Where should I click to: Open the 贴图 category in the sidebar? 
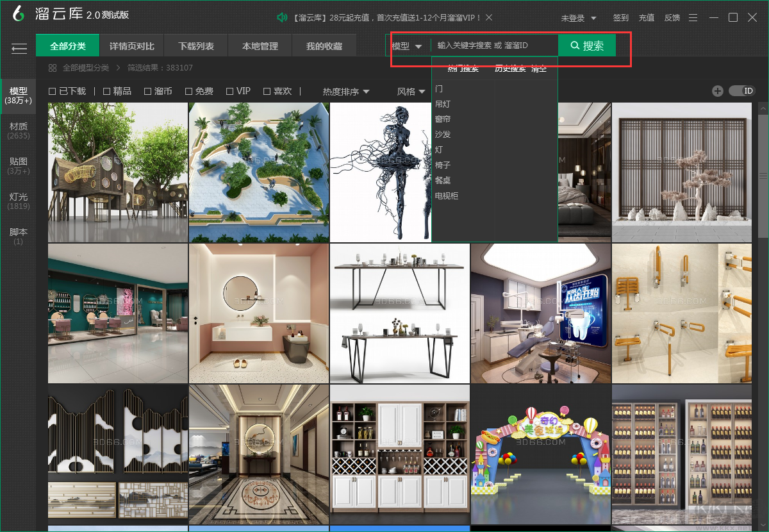point(19,165)
